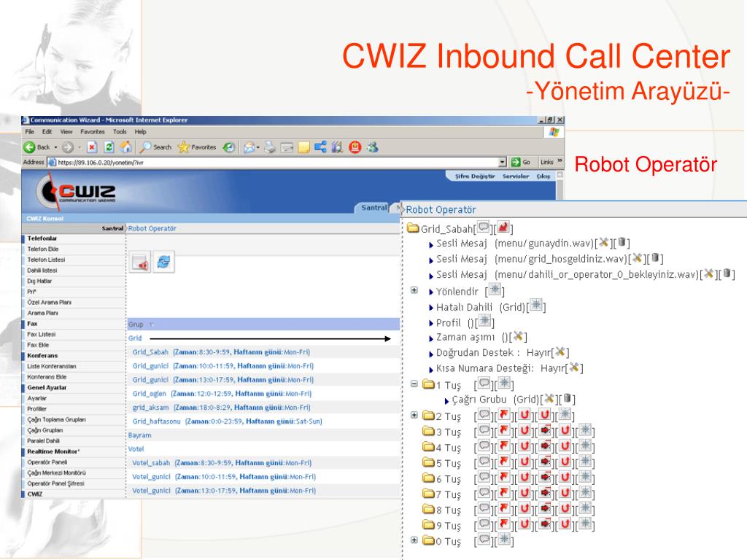The image size is (747, 560).
Task: Click the star icon in 0 Tuş row
Action: [x=505, y=540]
